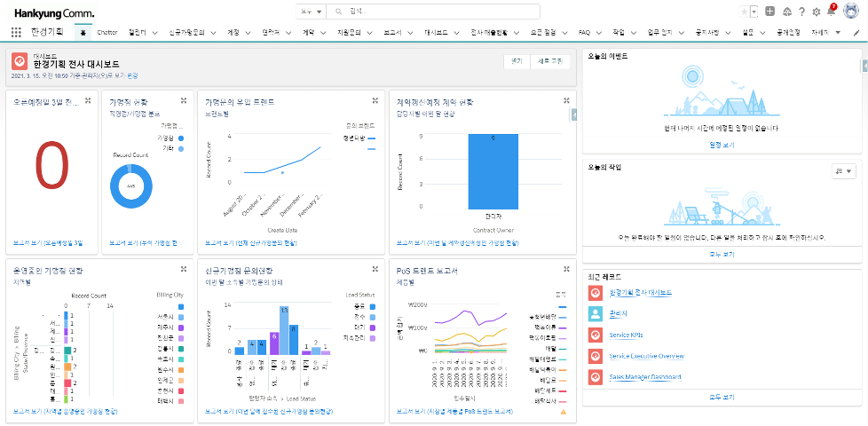This screenshot has width=868, height=426.
Task: Open the Sales Manager Dashboard link
Action: tap(645, 377)
